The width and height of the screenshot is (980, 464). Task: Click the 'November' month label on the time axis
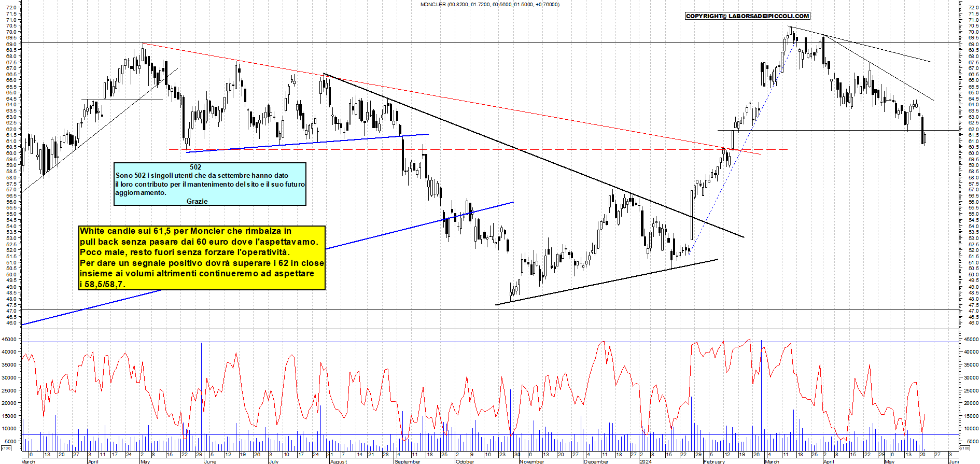click(x=532, y=461)
